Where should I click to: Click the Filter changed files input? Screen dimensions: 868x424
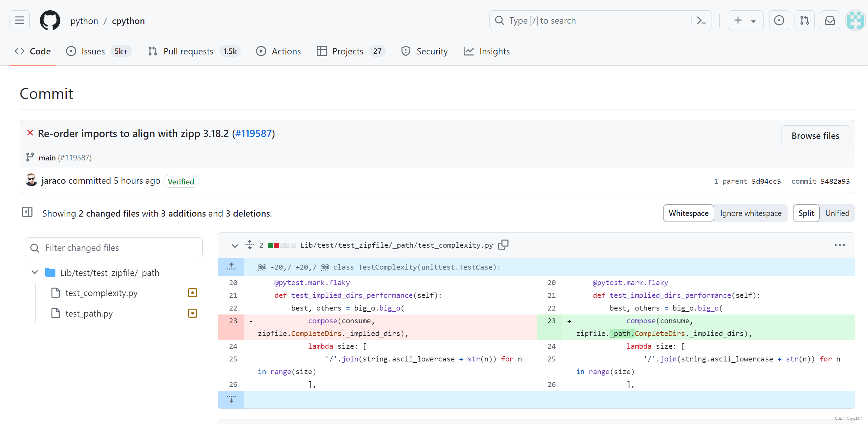point(113,247)
